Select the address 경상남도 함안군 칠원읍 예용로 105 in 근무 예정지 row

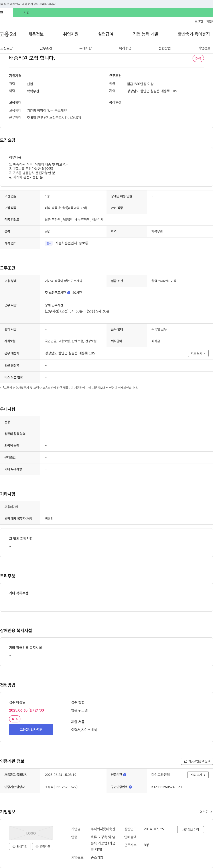coord(70,353)
